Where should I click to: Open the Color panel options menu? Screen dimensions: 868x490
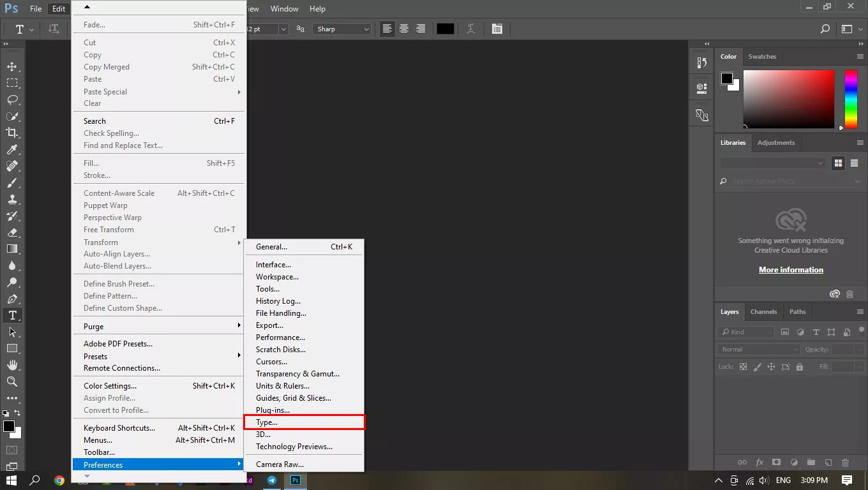(860, 57)
